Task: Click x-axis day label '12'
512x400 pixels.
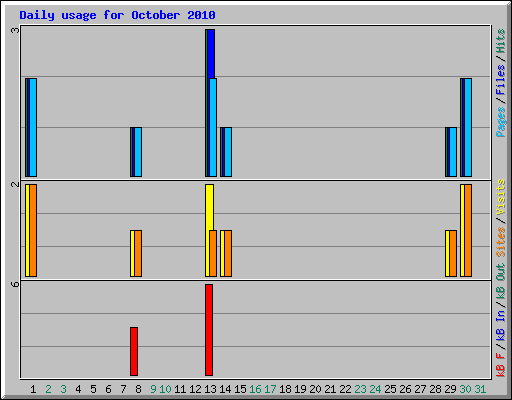Action: point(195,389)
